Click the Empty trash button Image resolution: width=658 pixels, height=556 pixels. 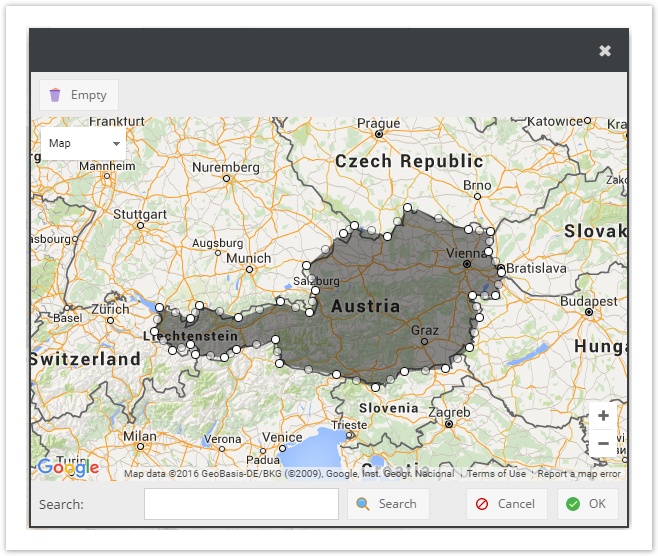pyautogui.click(x=78, y=95)
